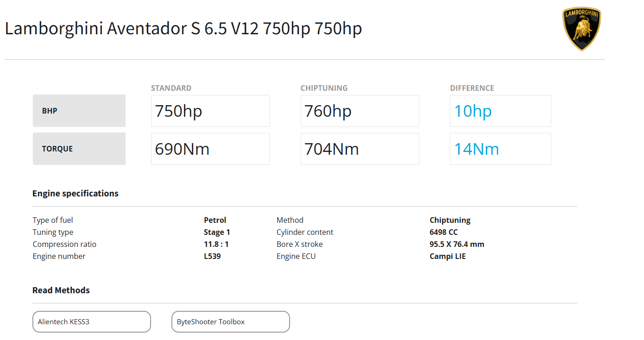Image resolution: width=644 pixels, height=340 pixels.
Task: Click the STANDARD column header
Action: click(171, 88)
